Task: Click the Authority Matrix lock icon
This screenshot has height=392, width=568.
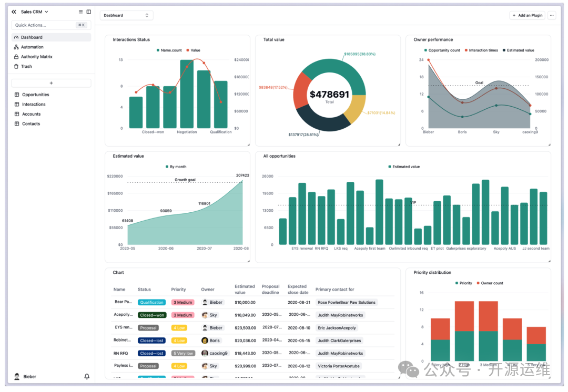Action: (16, 57)
